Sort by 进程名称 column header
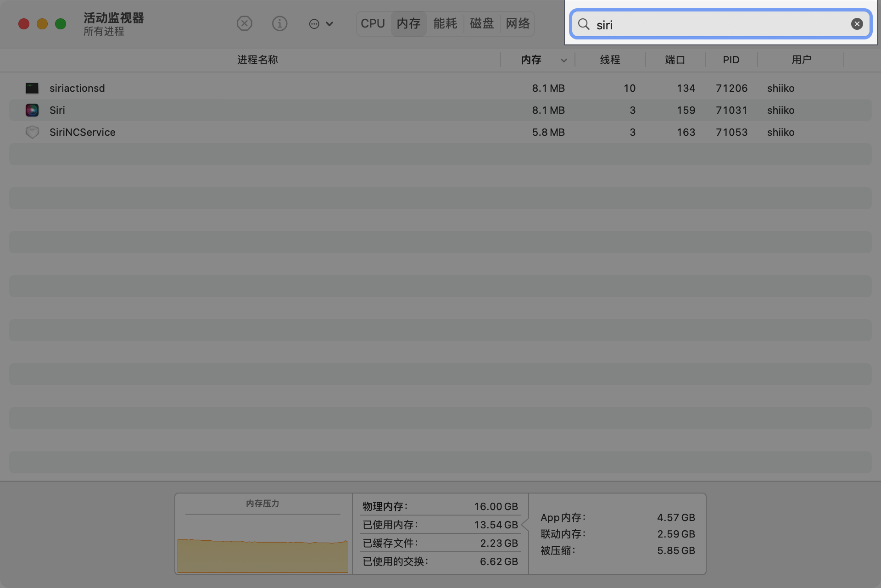Image resolution: width=881 pixels, height=588 pixels. [257, 60]
